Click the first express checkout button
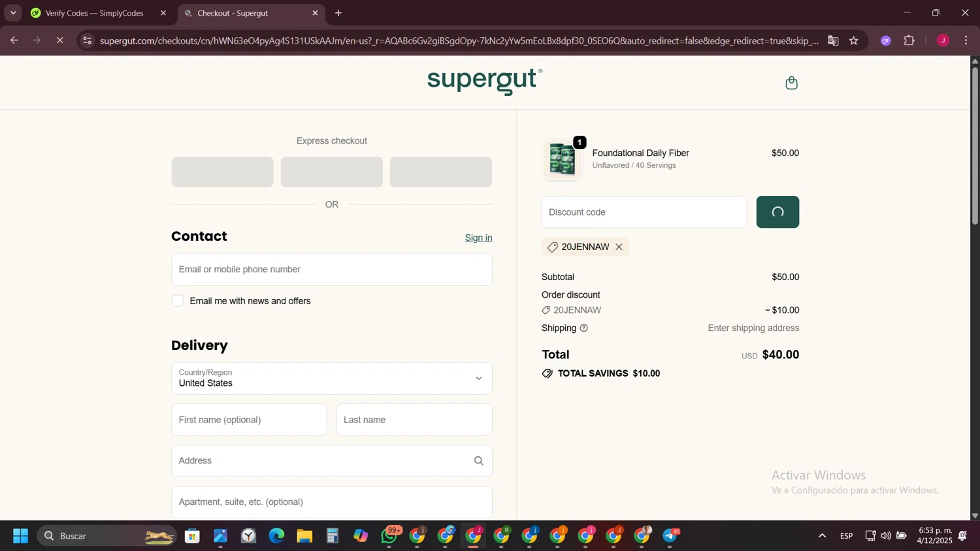This screenshot has width=980, height=551. click(x=222, y=172)
